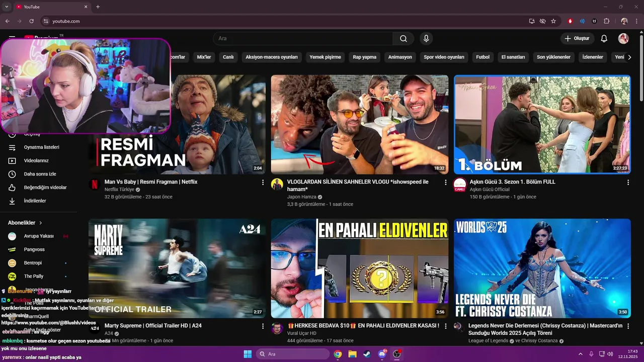Open the red hand blocker extension

pyautogui.click(x=570, y=21)
